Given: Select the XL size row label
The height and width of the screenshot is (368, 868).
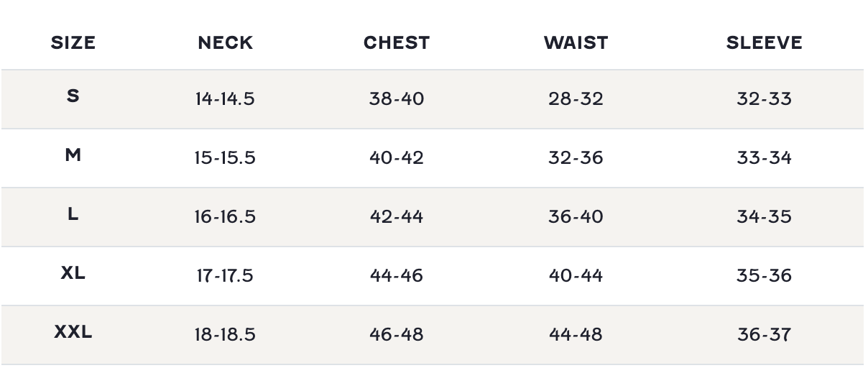Looking at the screenshot, I should pos(73,273).
